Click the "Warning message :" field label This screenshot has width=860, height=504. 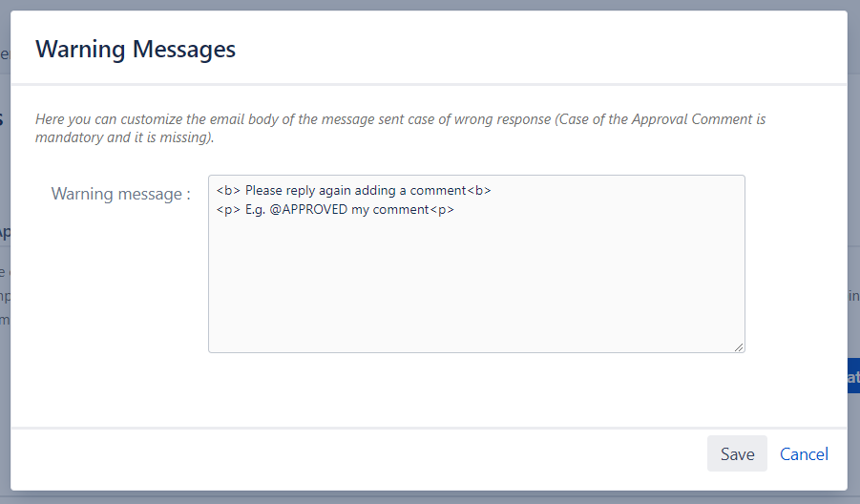point(120,194)
